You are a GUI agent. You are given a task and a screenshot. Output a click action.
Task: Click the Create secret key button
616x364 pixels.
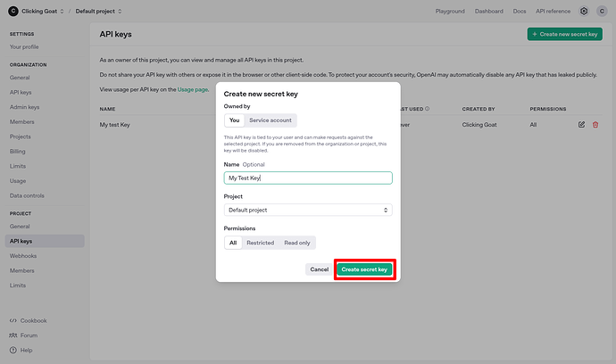(x=364, y=269)
